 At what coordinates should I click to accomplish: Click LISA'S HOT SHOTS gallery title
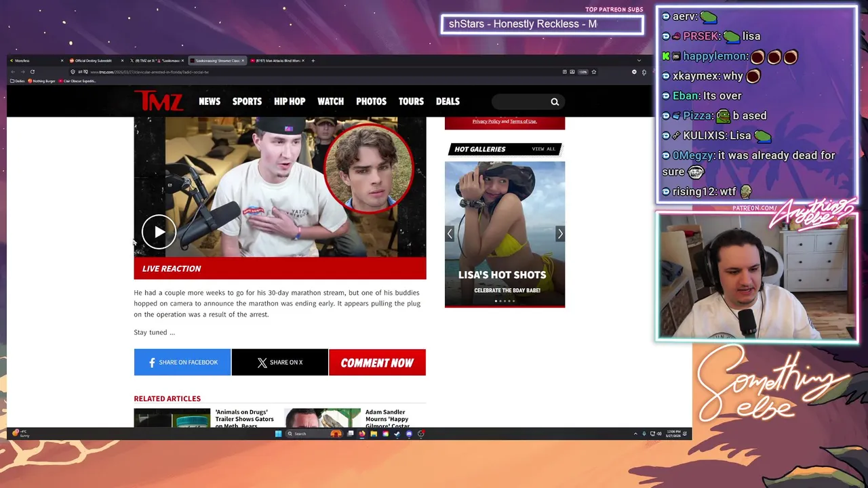coord(502,274)
